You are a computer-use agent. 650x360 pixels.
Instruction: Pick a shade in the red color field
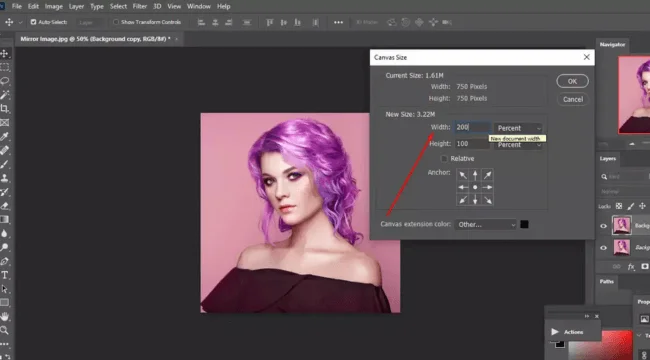(x=601, y=345)
